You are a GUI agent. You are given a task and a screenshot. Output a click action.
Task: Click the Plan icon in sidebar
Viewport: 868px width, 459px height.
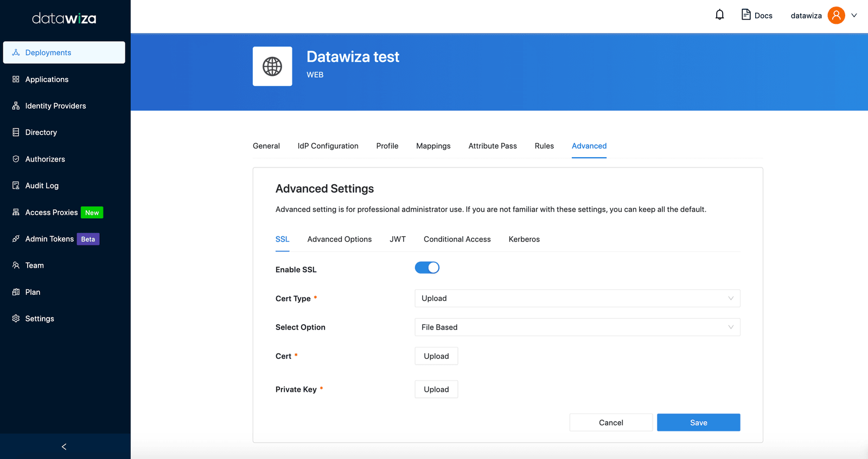(x=16, y=292)
